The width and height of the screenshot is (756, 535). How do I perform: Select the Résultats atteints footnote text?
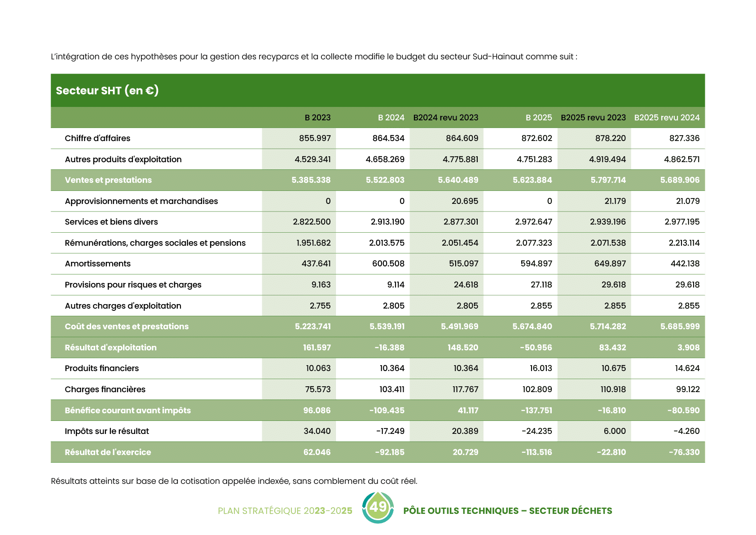tap(234, 481)
